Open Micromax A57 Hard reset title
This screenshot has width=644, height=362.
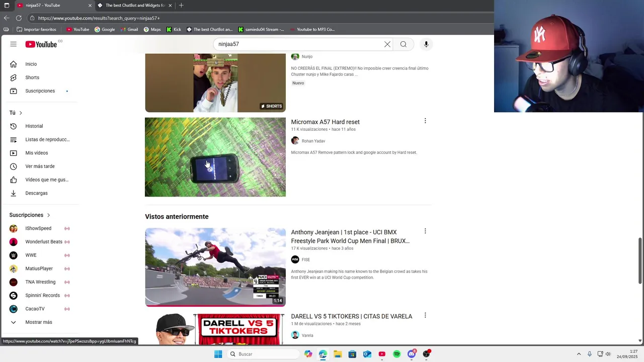(325, 122)
